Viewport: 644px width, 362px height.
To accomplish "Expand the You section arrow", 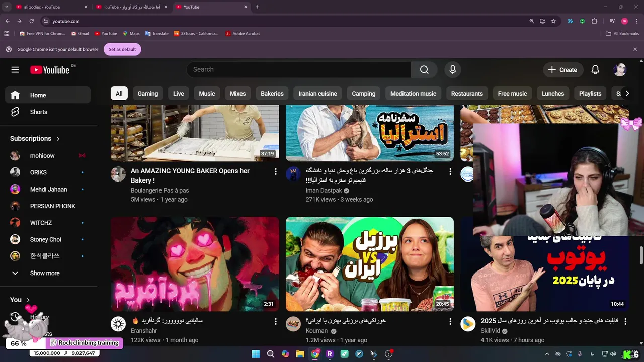I will [x=28, y=300].
